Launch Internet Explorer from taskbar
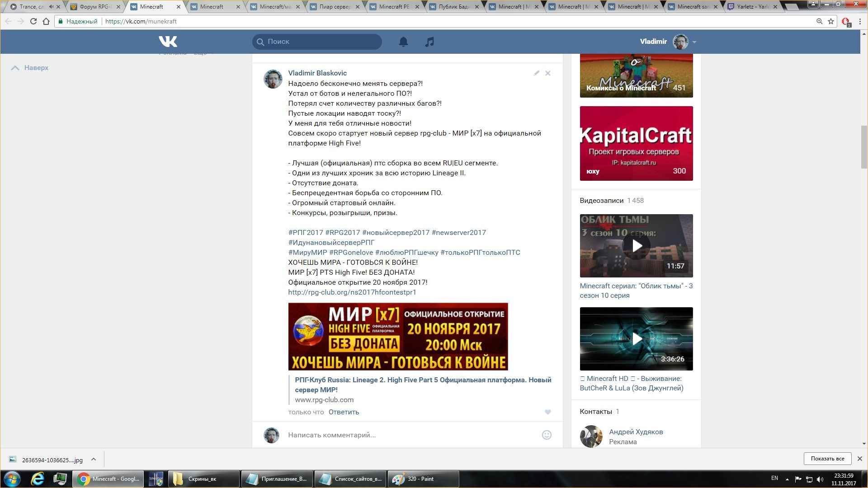Image resolution: width=868 pixels, height=488 pixels. point(37,479)
